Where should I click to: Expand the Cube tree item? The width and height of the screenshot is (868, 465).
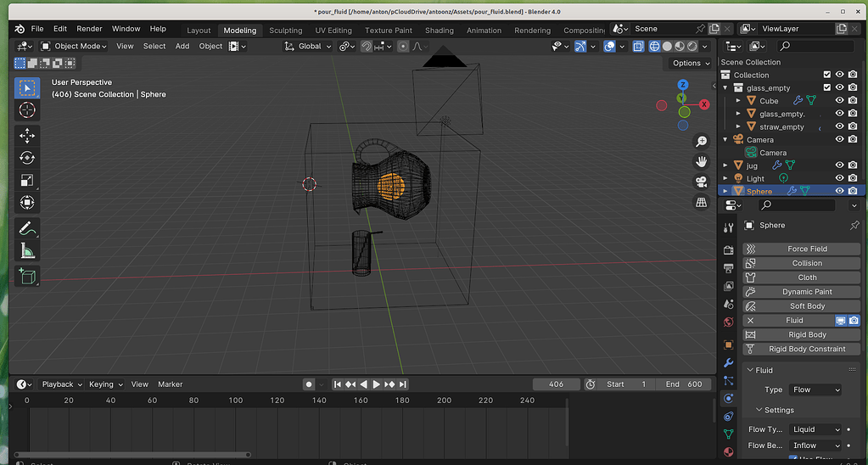(738, 101)
